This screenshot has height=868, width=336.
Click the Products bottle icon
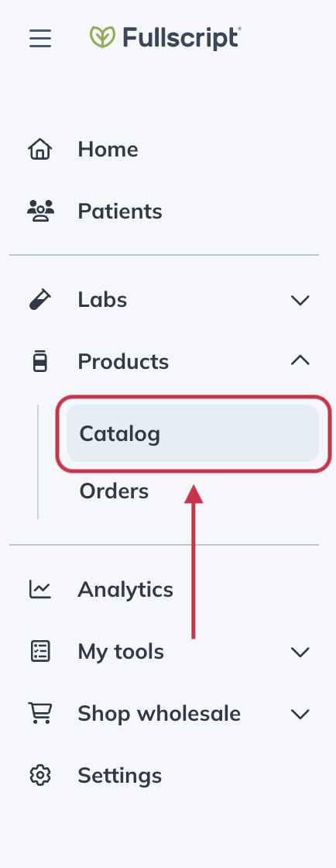(39, 361)
